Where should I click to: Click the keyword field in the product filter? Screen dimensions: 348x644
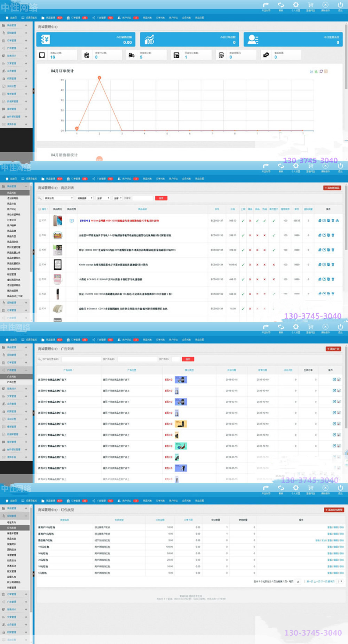click(x=143, y=198)
